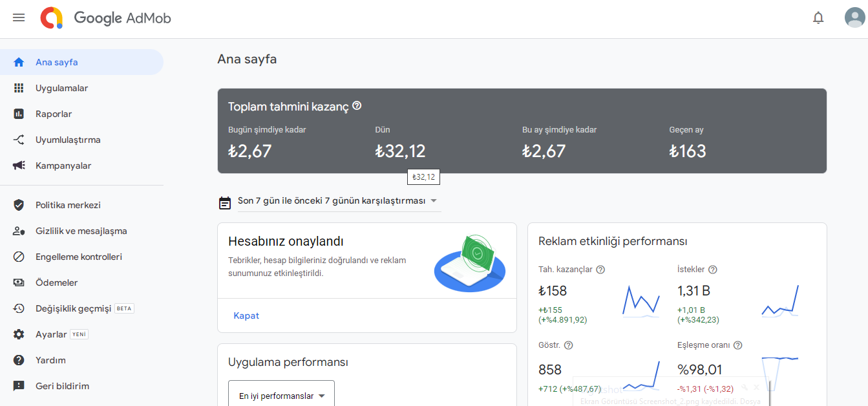Open the En iyi performanslar dropdown
This screenshot has height=406, width=868.
pos(282,395)
